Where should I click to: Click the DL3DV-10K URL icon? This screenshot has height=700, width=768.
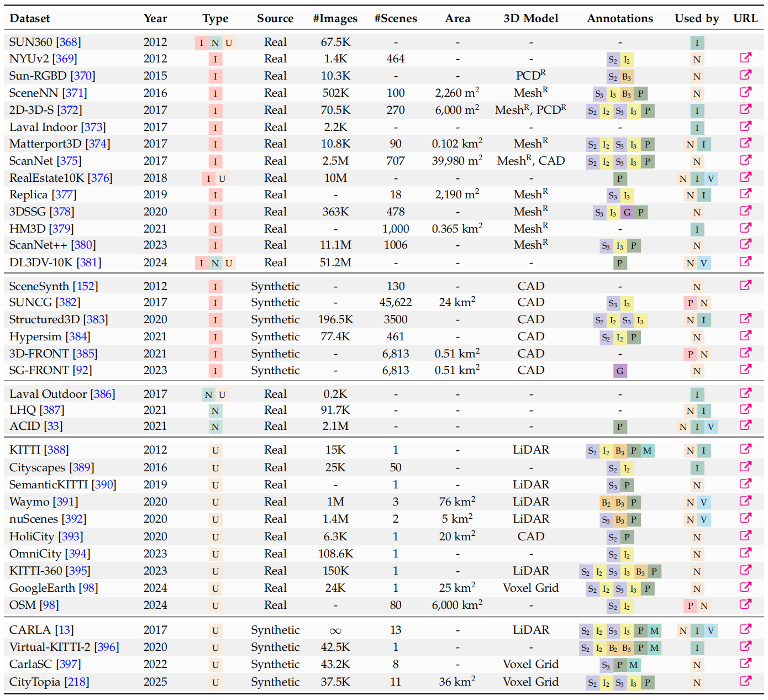pos(745,261)
